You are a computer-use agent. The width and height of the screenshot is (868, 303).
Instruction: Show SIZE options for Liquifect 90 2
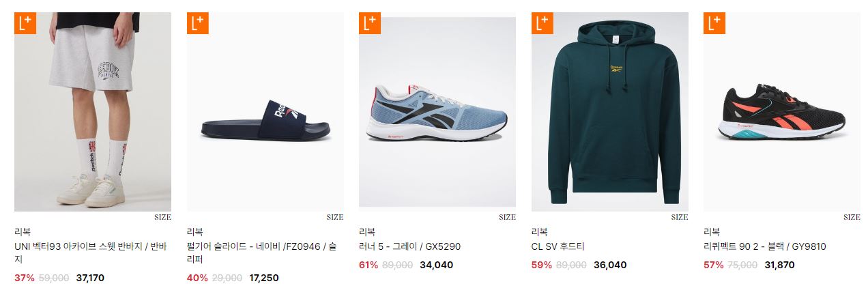pos(852,217)
